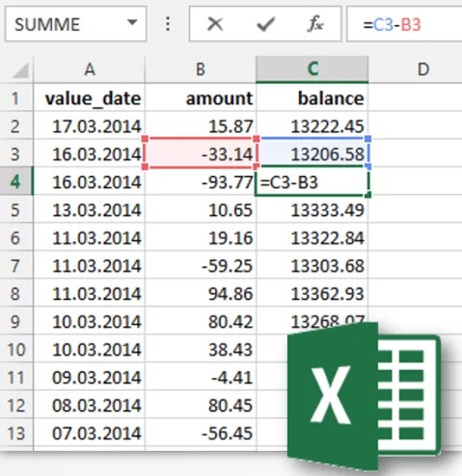Select row 2 header
Screen dimensions: 462x476
point(15,126)
